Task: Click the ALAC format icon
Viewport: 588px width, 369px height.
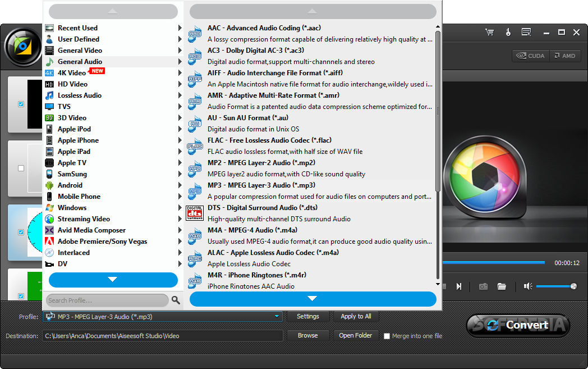Action: click(195, 259)
